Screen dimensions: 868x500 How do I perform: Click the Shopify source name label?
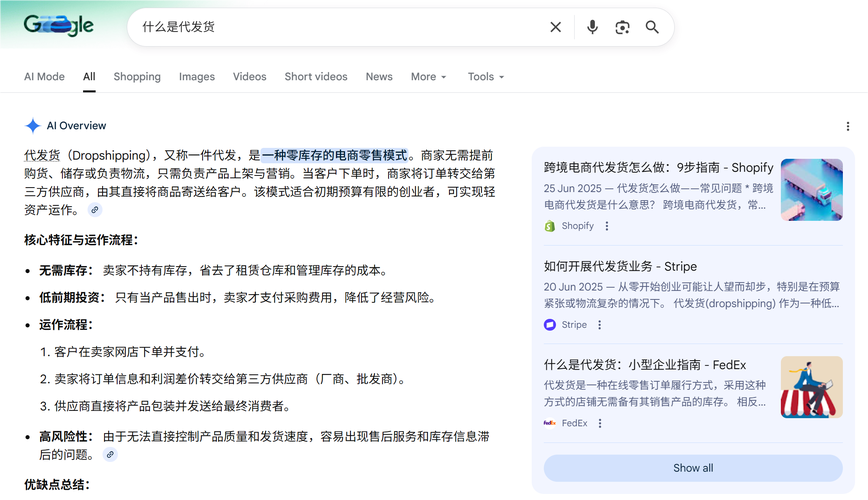click(577, 226)
